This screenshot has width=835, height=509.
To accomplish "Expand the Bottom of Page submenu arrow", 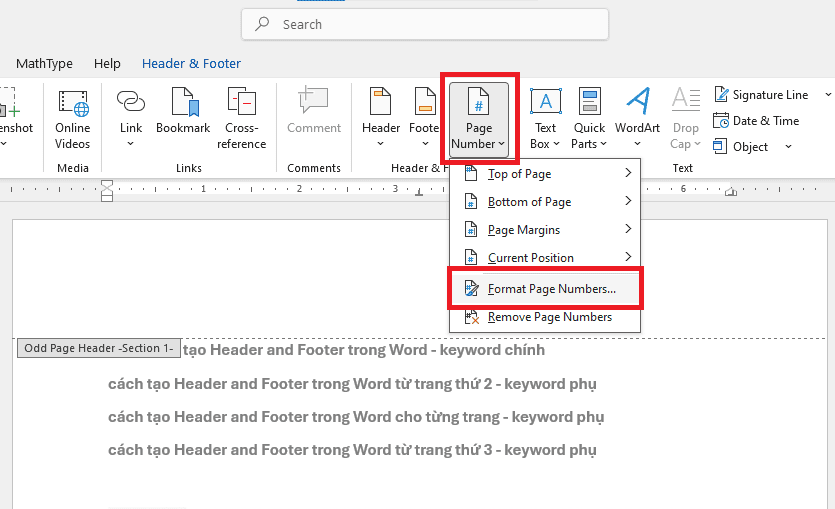I will [x=628, y=201].
